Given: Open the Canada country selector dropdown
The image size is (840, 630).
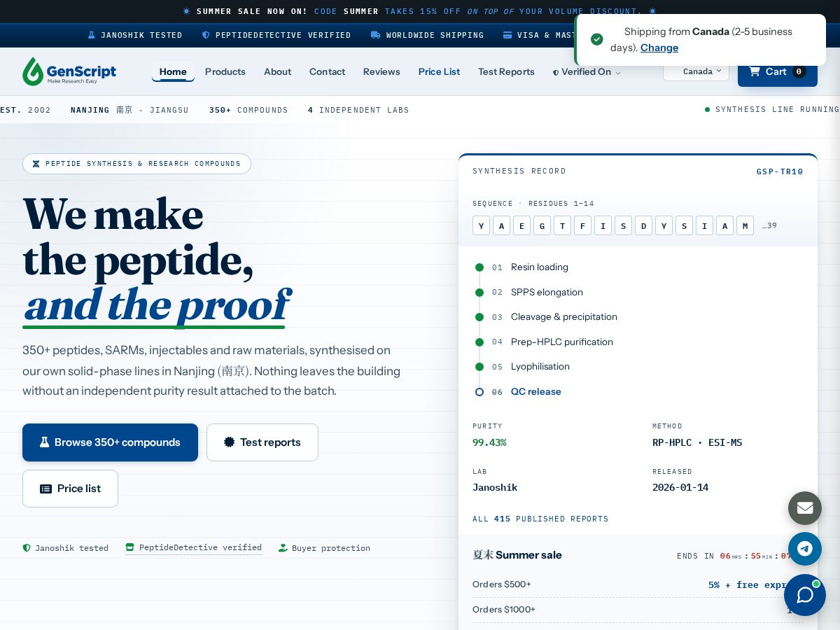Looking at the screenshot, I should click(696, 71).
